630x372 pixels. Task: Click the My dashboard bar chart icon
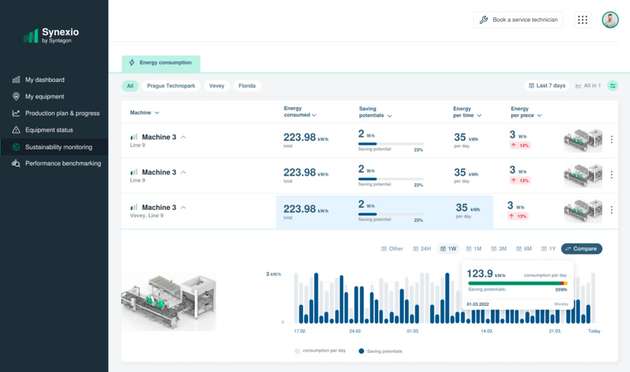click(16, 80)
